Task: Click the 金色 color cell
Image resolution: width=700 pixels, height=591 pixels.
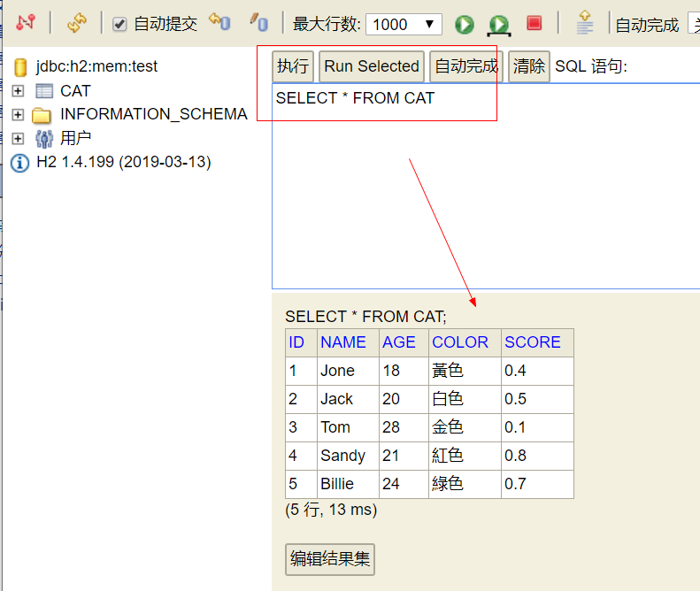Action: coord(465,427)
